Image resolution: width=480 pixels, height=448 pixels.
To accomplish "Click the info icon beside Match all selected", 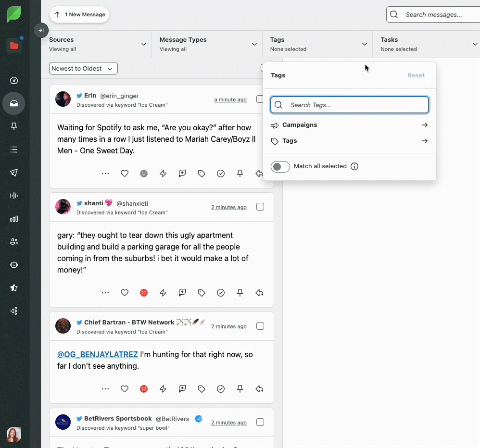I will pyautogui.click(x=354, y=166).
